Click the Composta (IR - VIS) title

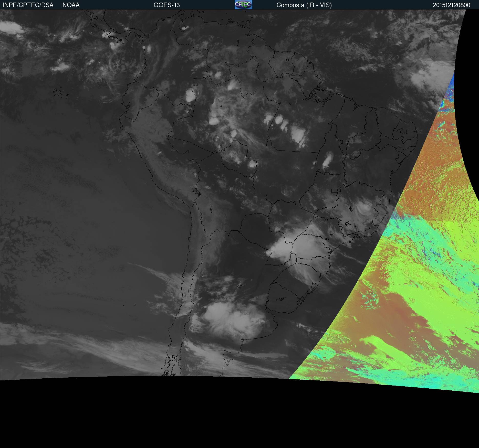coord(304,5)
